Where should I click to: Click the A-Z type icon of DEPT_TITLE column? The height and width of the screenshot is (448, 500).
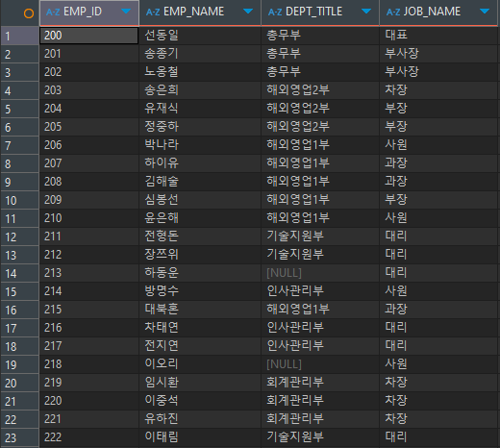click(x=275, y=12)
